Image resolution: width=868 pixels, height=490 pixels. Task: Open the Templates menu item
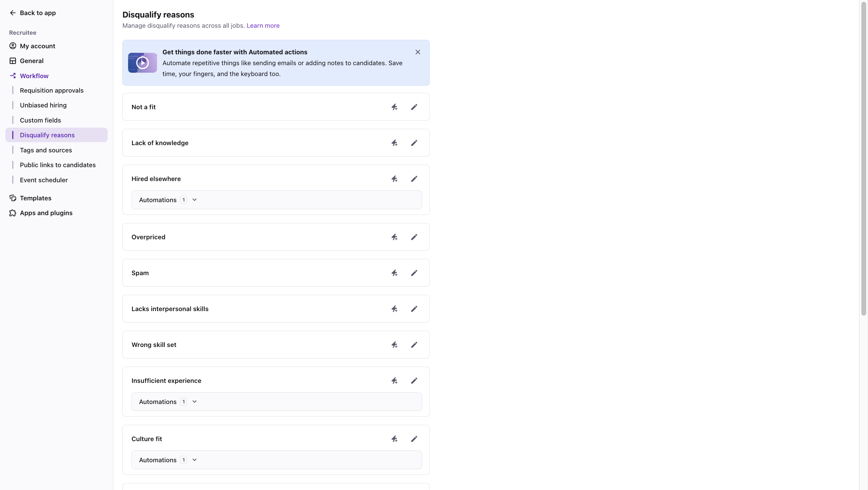[x=35, y=198]
